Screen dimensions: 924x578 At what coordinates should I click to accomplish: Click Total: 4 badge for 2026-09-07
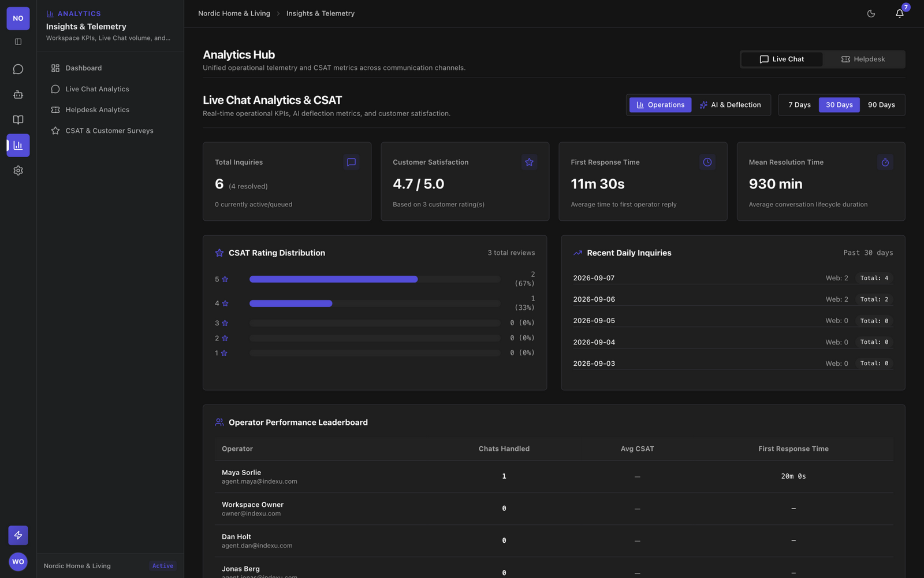pos(874,278)
